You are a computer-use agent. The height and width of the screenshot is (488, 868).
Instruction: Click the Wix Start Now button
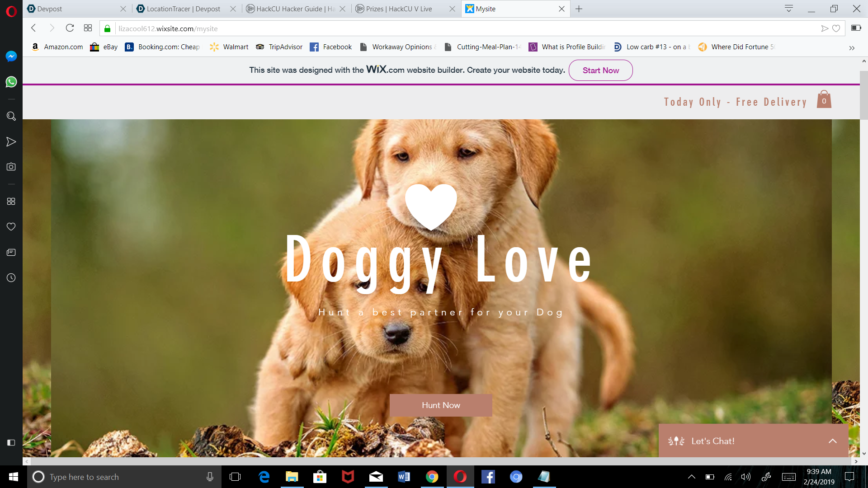[x=600, y=70]
